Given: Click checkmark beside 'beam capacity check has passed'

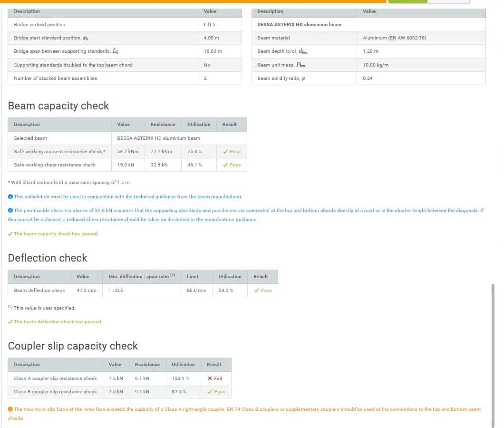Looking at the screenshot, I should coord(10,234).
